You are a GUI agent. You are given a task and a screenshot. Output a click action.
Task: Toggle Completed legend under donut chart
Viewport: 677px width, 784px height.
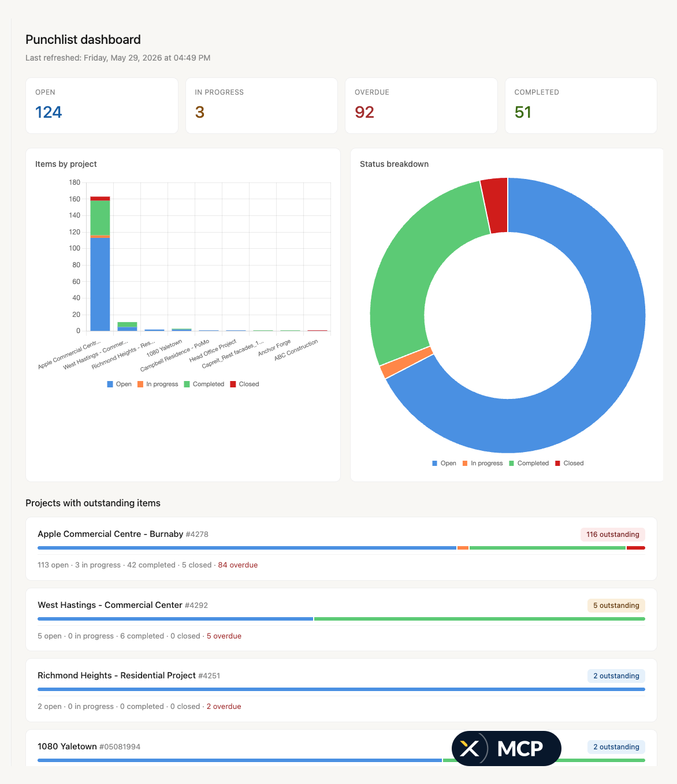(529, 463)
